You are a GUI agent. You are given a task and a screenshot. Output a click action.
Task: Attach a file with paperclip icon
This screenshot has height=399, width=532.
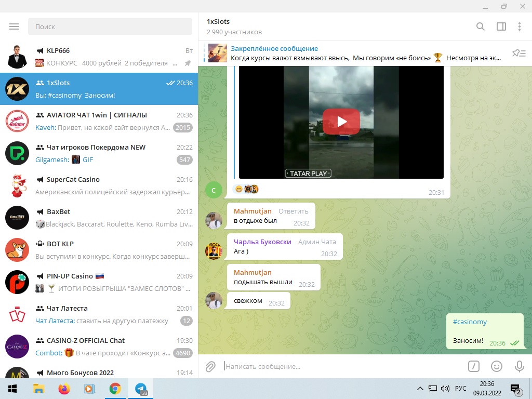tap(210, 367)
